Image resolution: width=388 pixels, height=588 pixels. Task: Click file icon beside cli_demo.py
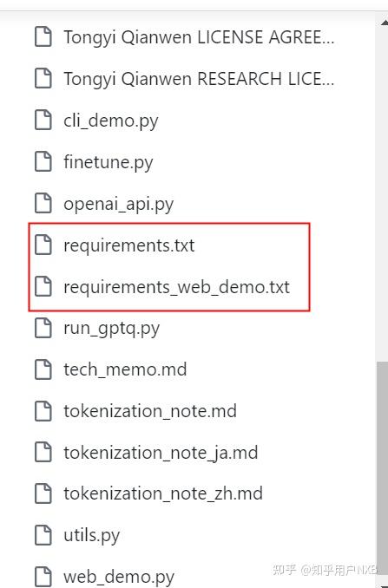[43, 120]
